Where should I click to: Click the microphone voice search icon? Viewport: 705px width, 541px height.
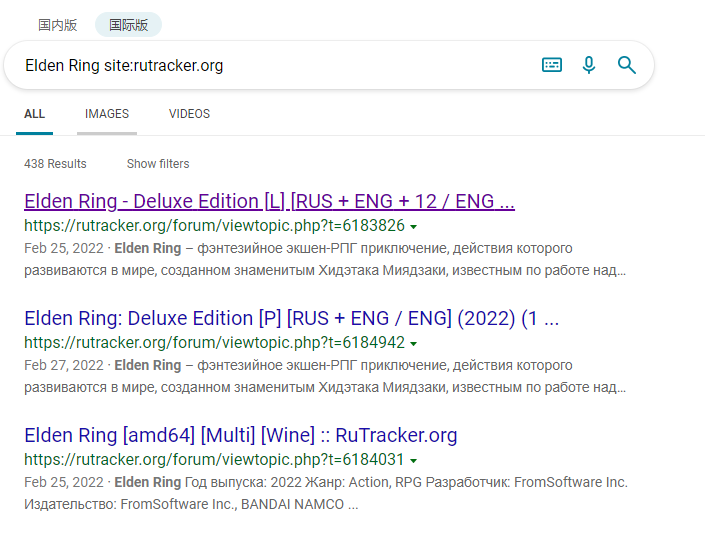point(589,65)
